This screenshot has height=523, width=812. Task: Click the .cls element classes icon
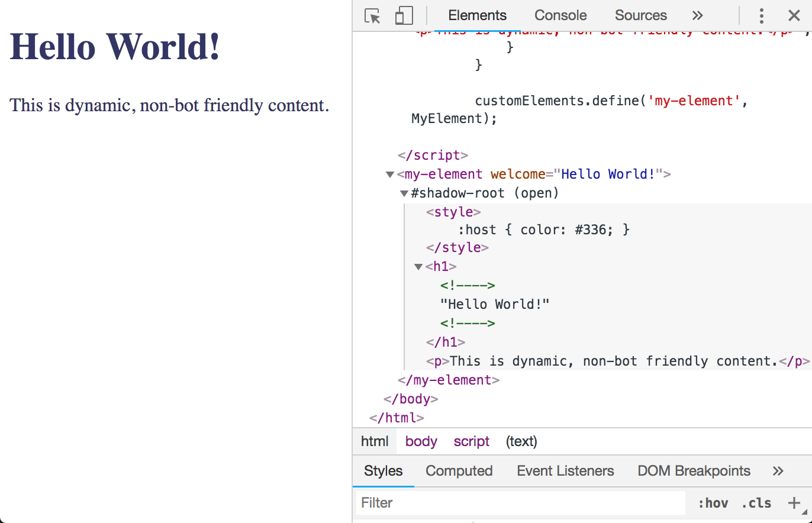756,503
